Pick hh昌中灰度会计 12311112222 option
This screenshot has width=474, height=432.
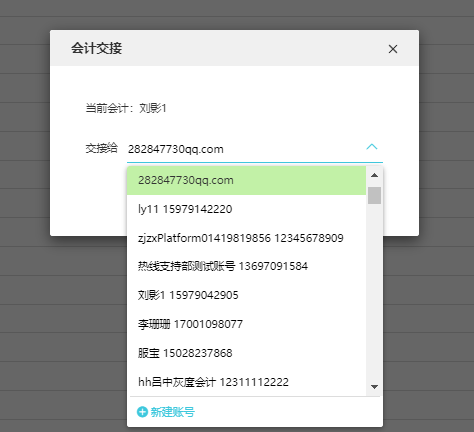click(246, 382)
